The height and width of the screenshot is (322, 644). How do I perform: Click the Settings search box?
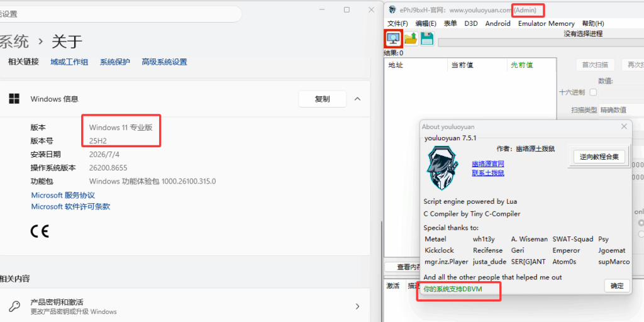[120, 14]
